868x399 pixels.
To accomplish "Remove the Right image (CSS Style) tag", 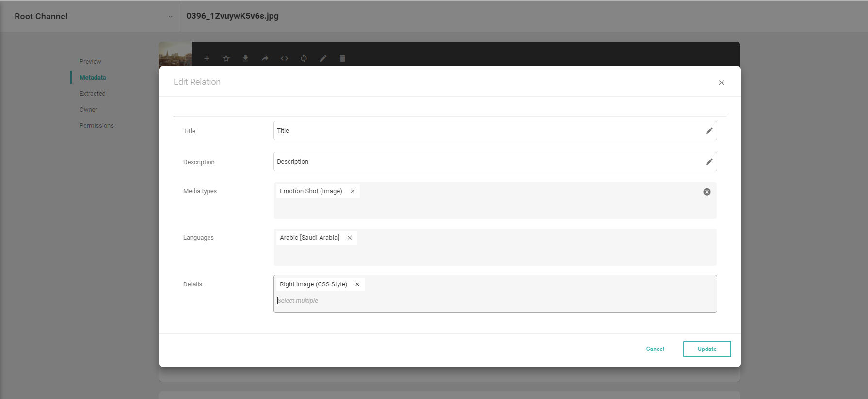I will pyautogui.click(x=357, y=284).
